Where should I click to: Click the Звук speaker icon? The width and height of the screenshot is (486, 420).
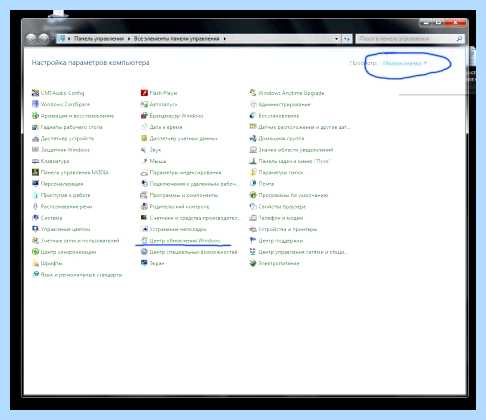pyautogui.click(x=144, y=150)
